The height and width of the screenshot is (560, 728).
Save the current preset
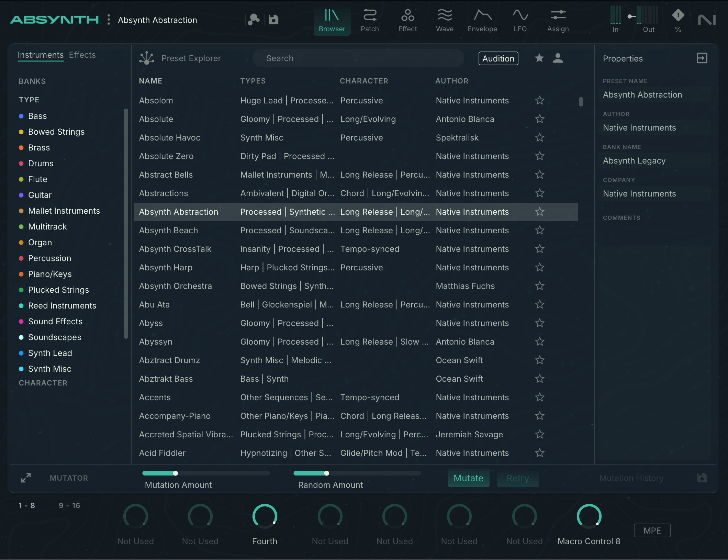coord(273,20)
